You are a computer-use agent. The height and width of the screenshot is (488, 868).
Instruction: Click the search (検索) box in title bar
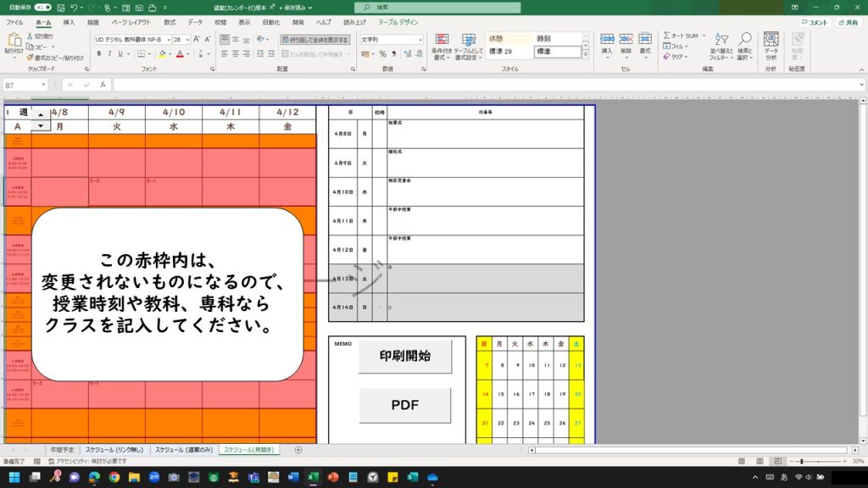coord(424,7)
